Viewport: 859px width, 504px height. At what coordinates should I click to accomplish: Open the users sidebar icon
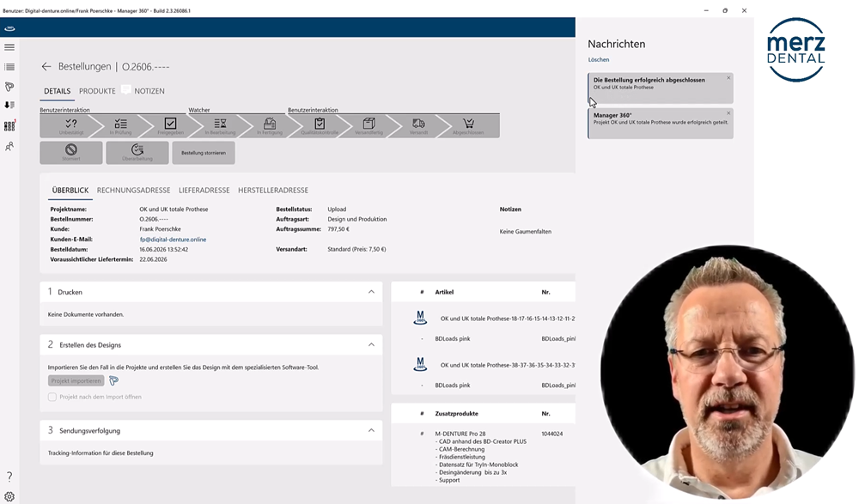9,146
